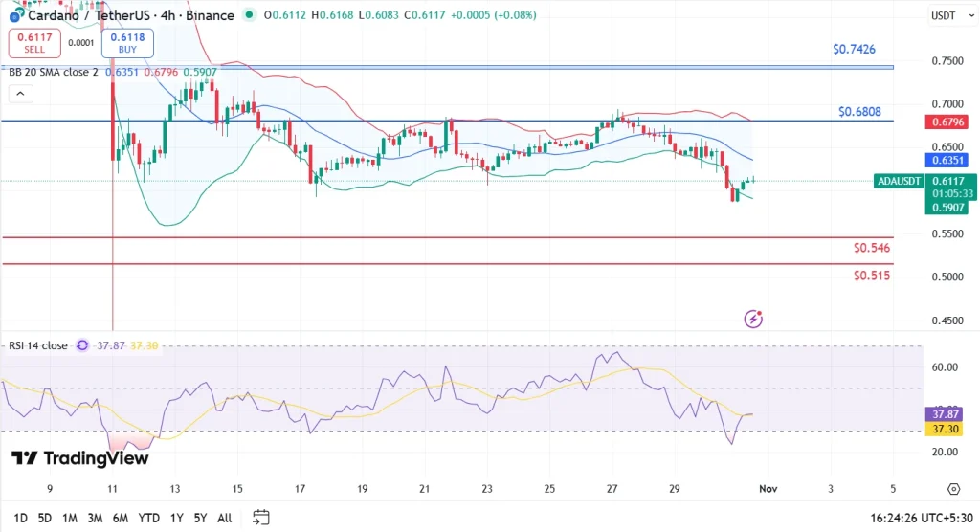Image resolution: width=980 pixels, height=532 pixels.
Task: Open the USDT currency dropdown
Action: (x=944, y=15)
